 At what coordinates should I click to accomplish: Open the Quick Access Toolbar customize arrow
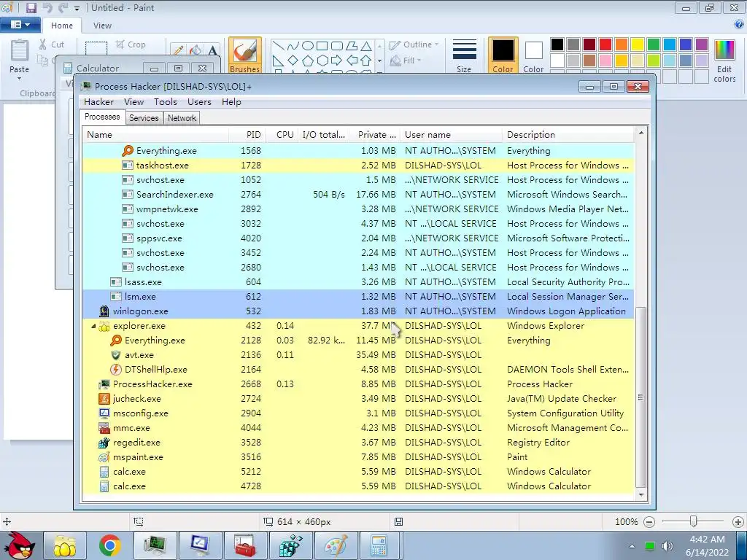click(77, 8)
